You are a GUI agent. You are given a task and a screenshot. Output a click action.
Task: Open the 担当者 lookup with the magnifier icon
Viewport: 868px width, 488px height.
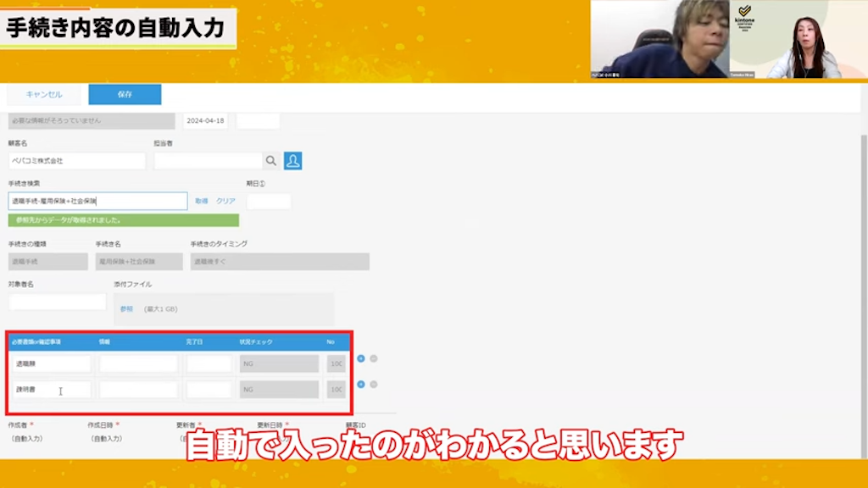[271, 160]
